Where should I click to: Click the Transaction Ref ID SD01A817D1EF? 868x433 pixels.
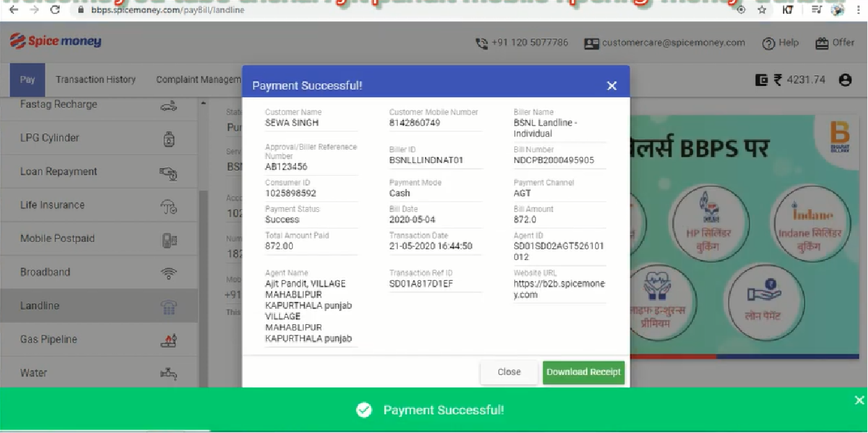coord(421,284)
